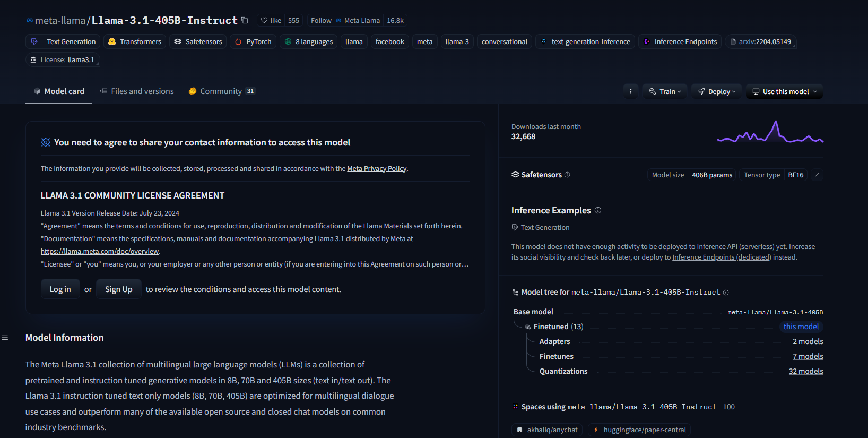Click LLAMA 3.1 COMMUNITY LICENSE AGREEMENT heading
Image resolution: width=868 pixels, height=438 pixels.
(x=133, y=195)
